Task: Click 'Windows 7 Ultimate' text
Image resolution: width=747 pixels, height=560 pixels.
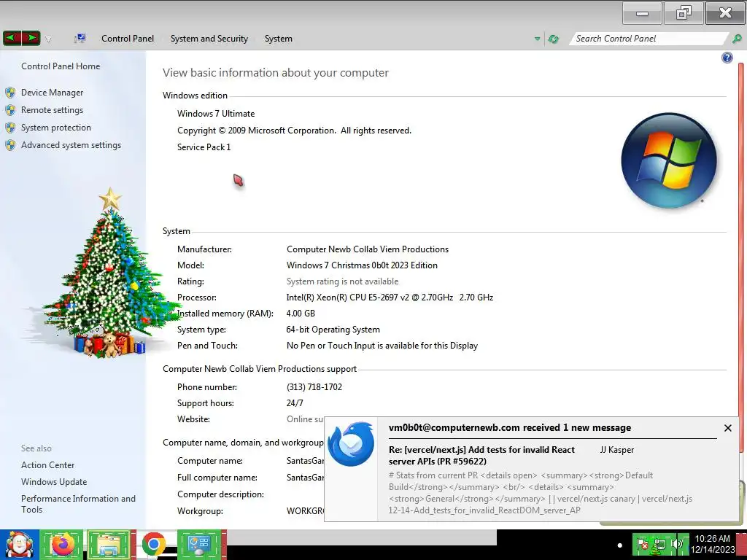Action: [216, 114]
